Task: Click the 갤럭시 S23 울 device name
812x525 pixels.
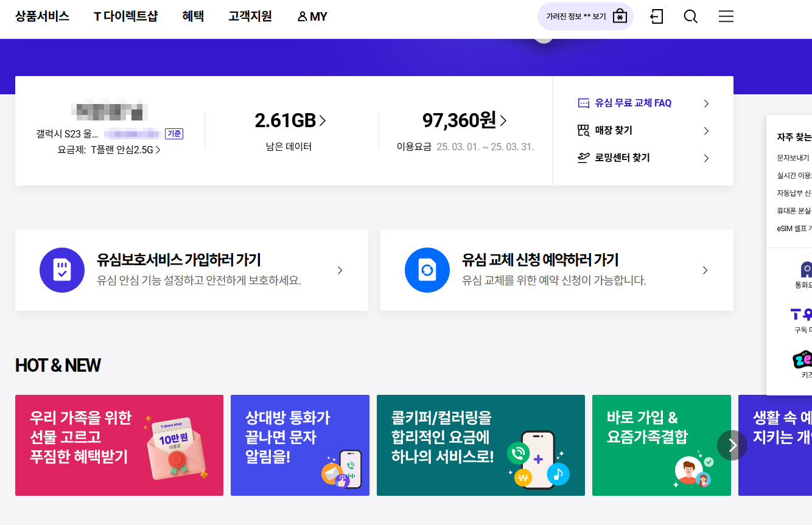Action: pyautogui.click(x=68, y=134)
